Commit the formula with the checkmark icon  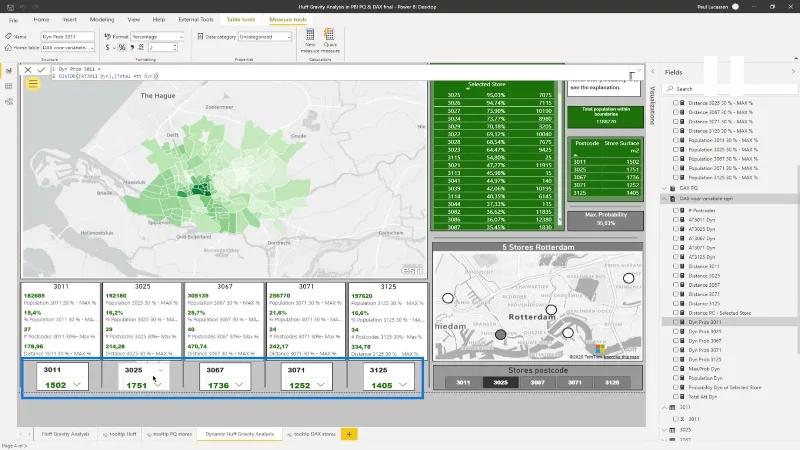(41, 70)
